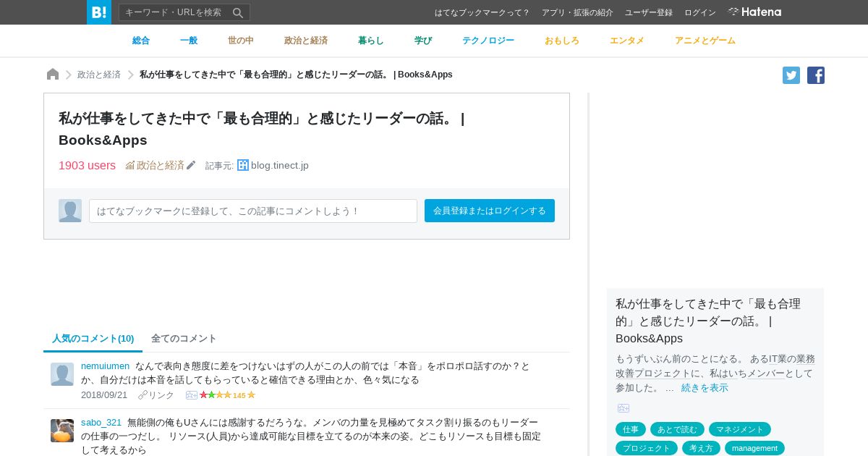Viewport: 868px width, 456px height.
Task: Open the テクノロジー category
Action: click(488, 41)
